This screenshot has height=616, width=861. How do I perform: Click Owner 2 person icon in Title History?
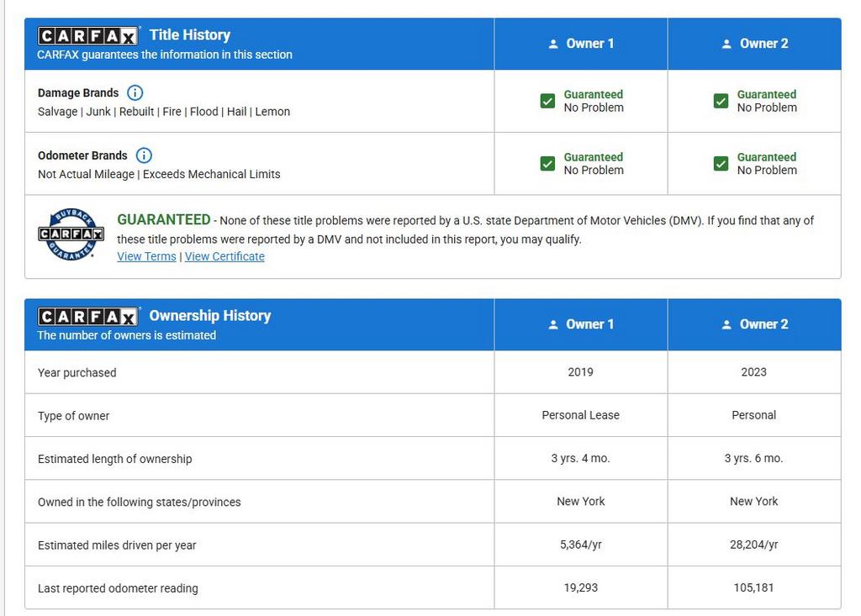(726, 44)
